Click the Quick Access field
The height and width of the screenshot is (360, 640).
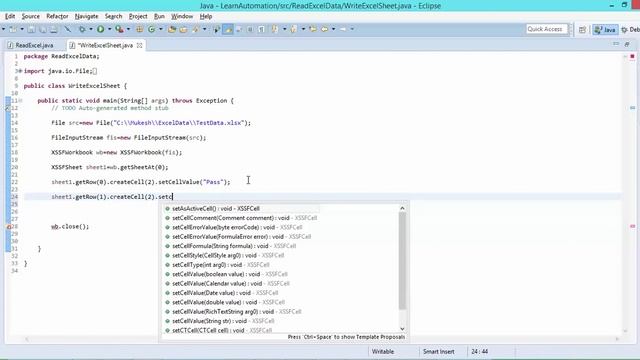(x=546, y=29)
